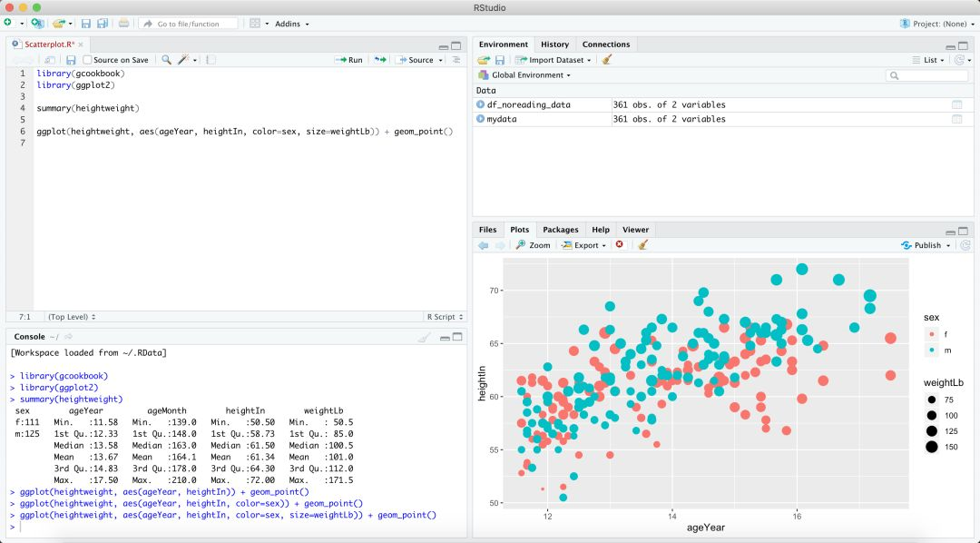
Task: Enable the Source on Save checkbox
Action: pyautogui.click(x=88, y=60)
